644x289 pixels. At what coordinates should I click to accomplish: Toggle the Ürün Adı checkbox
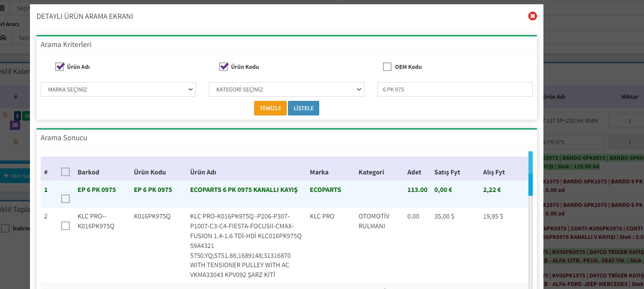pos(60,67)
